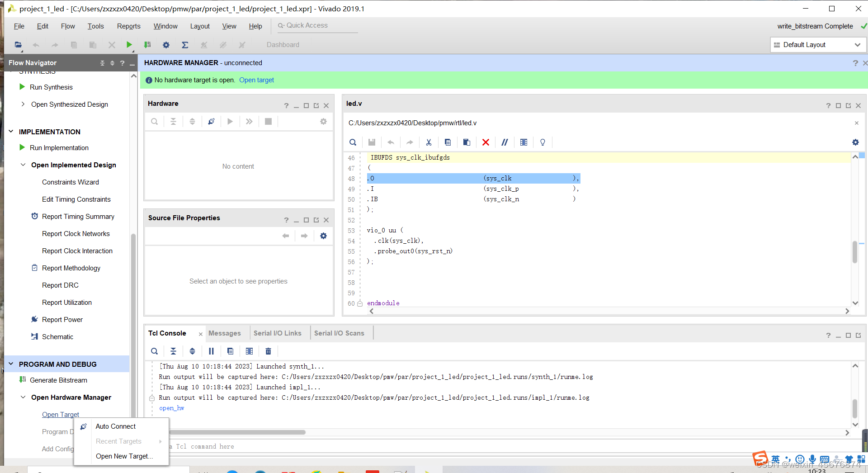Click Schematic in Flow Navigator
Viewport: 868px width, 473px height.
(x=57, y=337)
